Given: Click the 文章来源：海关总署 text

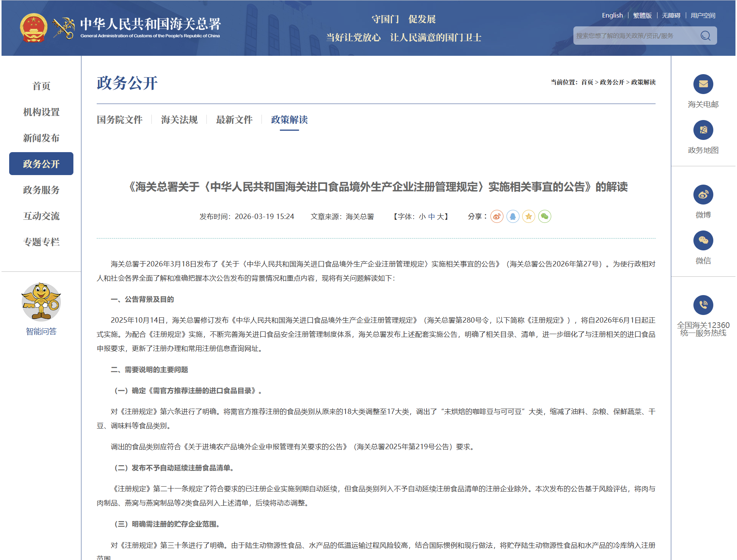Looking at the screenshot, I should coord(342,217).
